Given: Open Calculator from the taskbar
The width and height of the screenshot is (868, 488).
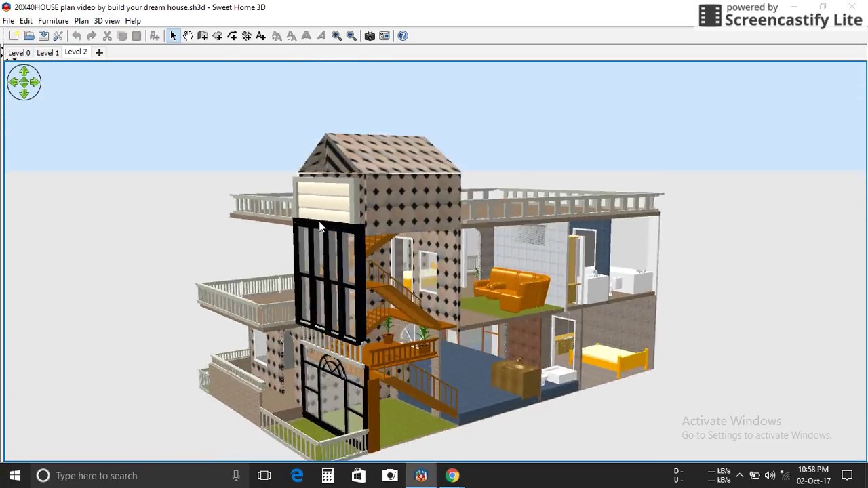Looking at the screenshot, I should tap(328, 475).
